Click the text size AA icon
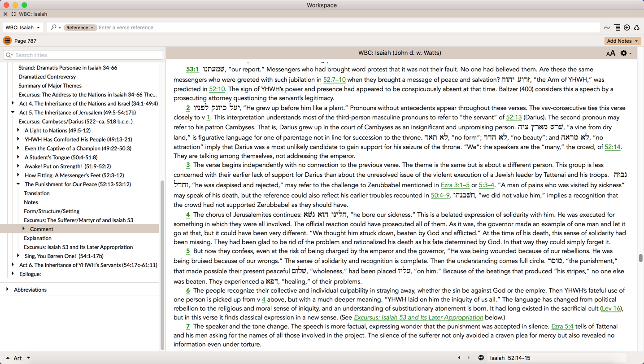The width and height of the screenshot is (644, 364). click(x=610, y=53)
